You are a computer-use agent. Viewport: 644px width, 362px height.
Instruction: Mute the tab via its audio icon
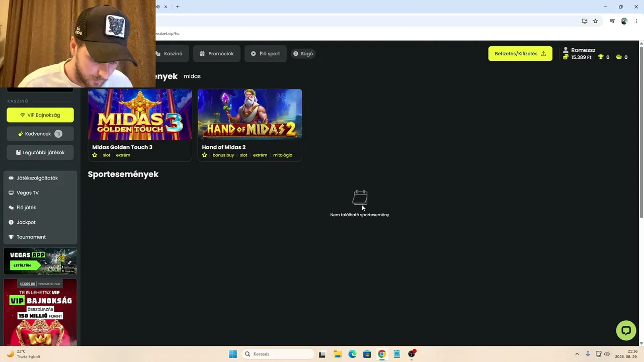(x=157, y=7)
